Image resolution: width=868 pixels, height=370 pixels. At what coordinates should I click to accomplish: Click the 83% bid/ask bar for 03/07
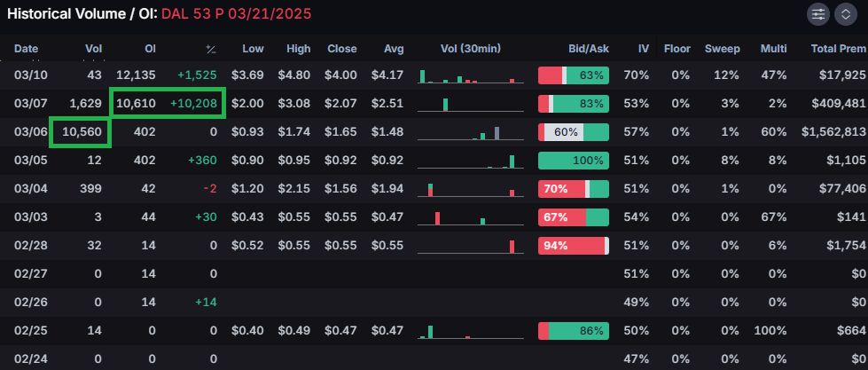pyautogui.click(x=574, y=103)
